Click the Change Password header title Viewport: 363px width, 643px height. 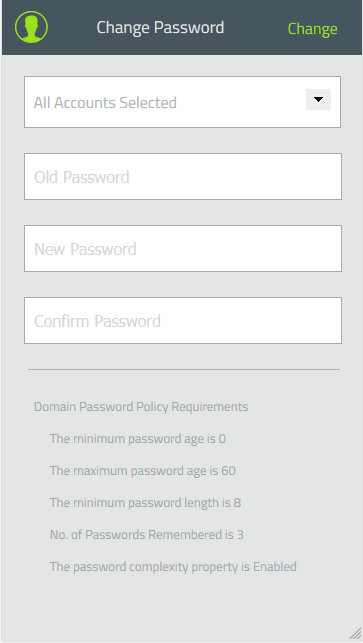[160, 27]
